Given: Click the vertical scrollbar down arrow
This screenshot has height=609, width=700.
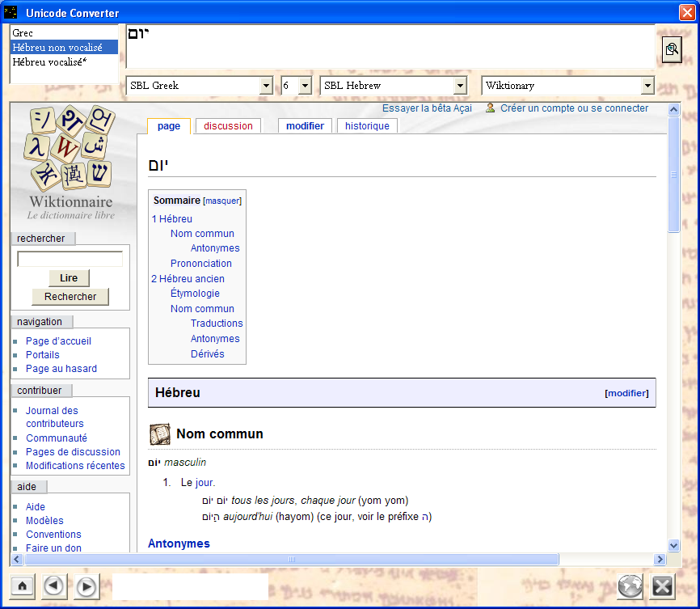Looking at the screenshot, I should pos(673,545).
